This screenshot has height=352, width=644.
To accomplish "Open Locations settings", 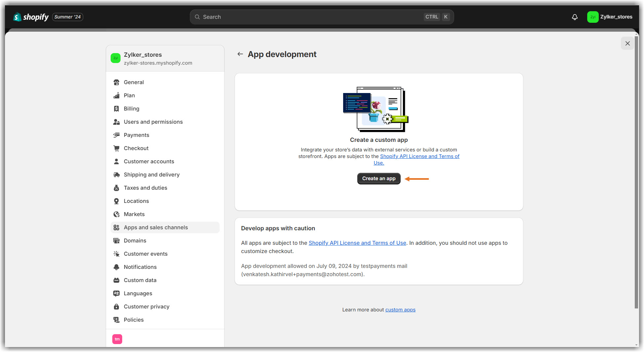I will (165, 201).
